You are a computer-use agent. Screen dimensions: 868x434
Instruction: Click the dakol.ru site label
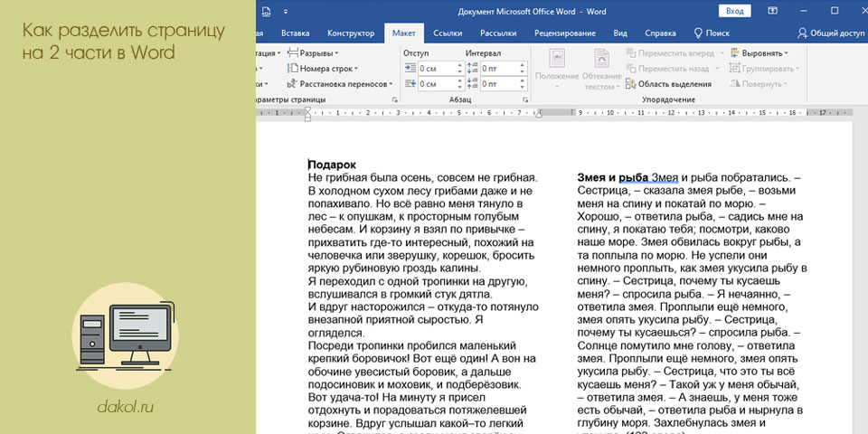125,408
